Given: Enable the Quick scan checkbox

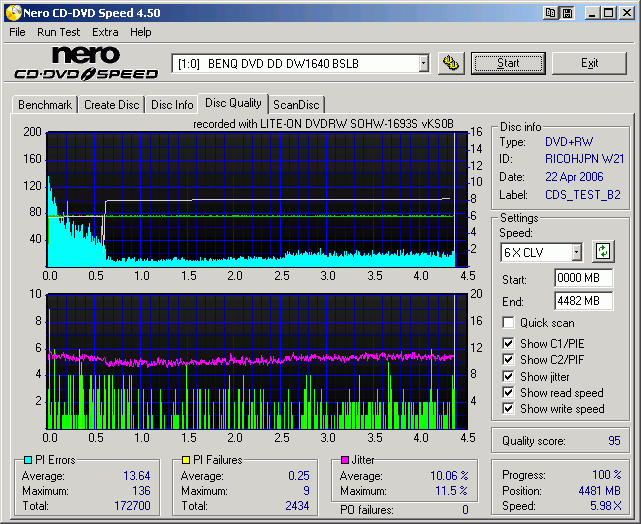Looking at the screenshot, I should (509, 323).
